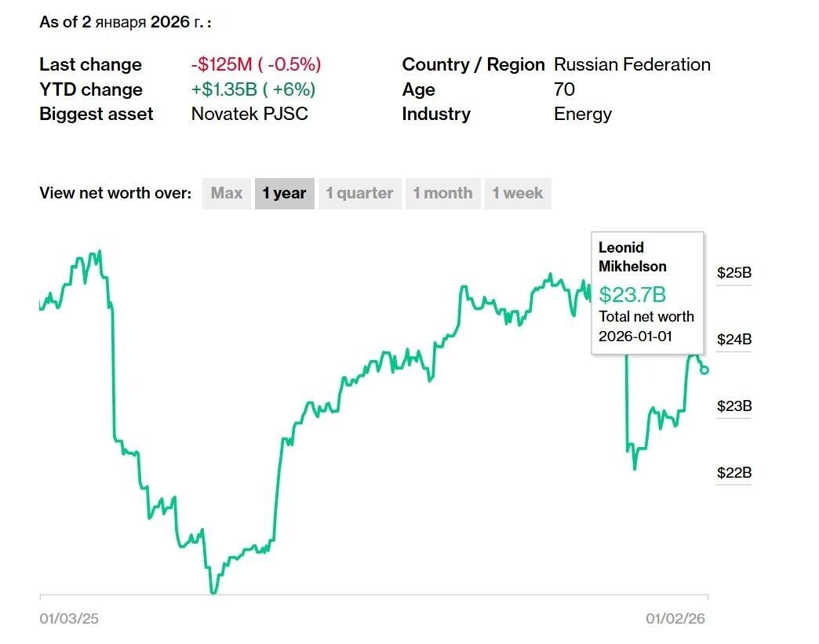Click the Last change value -$125M

pyautogui.click(x=257, y=64)
